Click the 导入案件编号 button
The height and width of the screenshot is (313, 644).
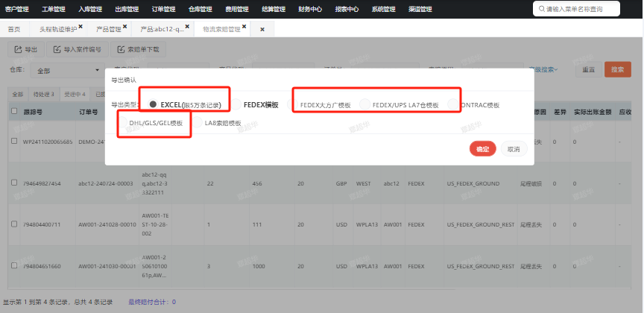click(77, 50)
